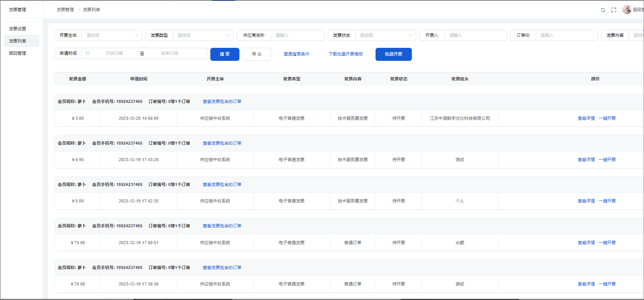Image resolution: width=644 pixels, height=300 pixels.
Task: Download template via 下载批量开票模板 link
Action: (x=346, y=54)
